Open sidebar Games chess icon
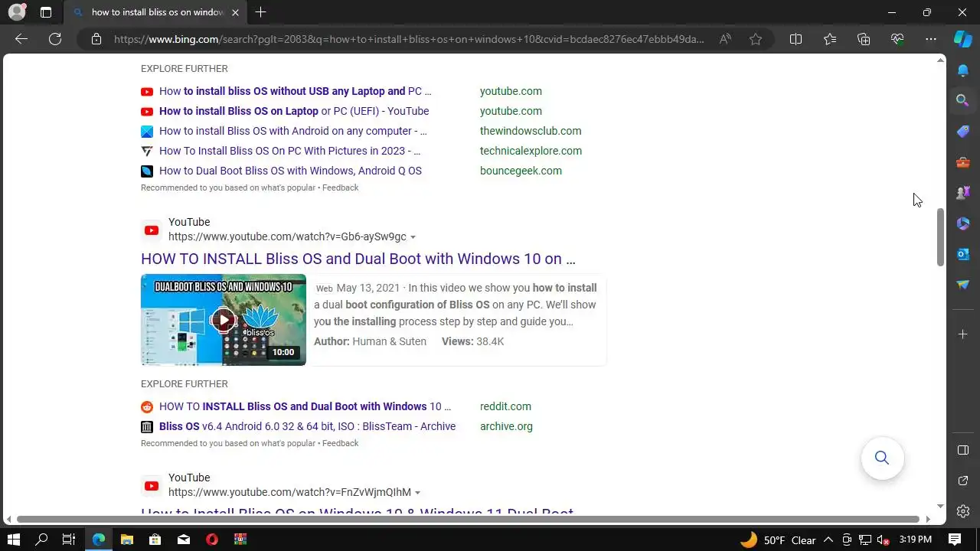Viewport: 980px width, 551px height. point(963,193)
